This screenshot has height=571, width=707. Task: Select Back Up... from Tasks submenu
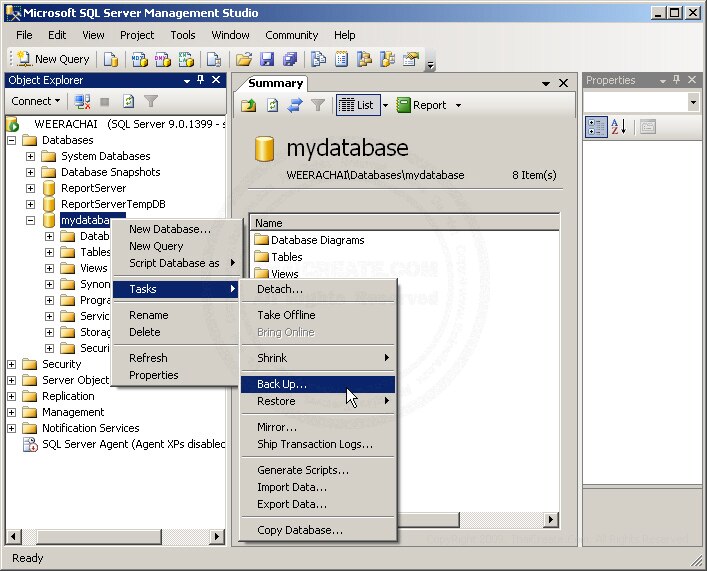pyautogui.click(x=282, y=384)
